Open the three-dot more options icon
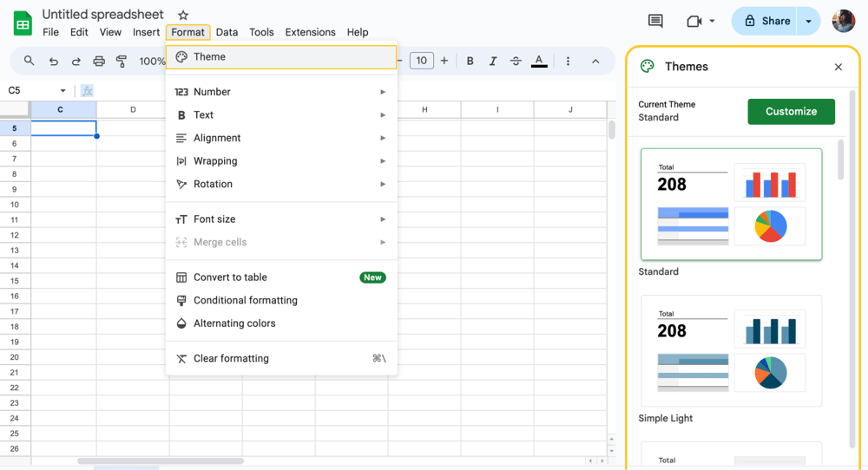This screenshot has width=868, height=470. point(568,61)
